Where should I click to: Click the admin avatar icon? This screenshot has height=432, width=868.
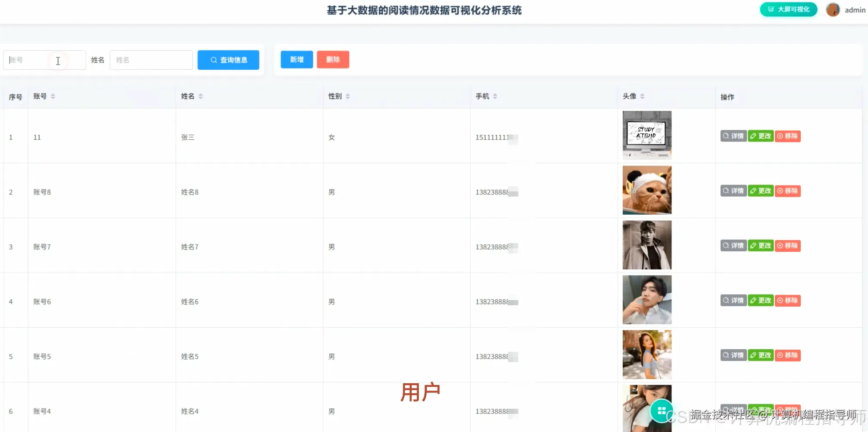click(x=833, y=9)
